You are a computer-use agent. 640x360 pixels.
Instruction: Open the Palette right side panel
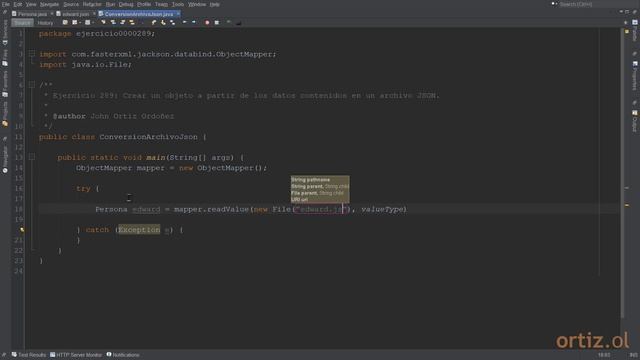pos(635,30)
